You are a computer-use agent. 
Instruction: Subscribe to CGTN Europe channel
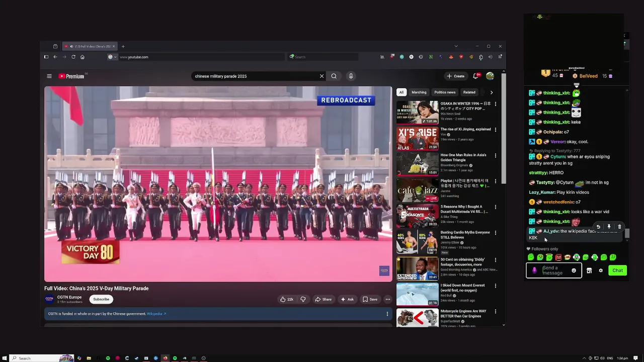click(x=101, y=299)
